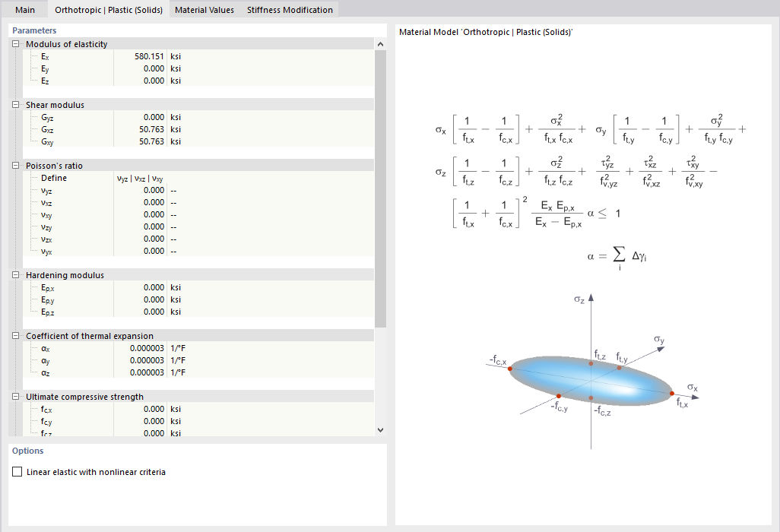Edit the αx thermal expansion value
Image resolution: width=780 pixels, height=532 pixels.
pyautogui.click(x=141, y=348)
